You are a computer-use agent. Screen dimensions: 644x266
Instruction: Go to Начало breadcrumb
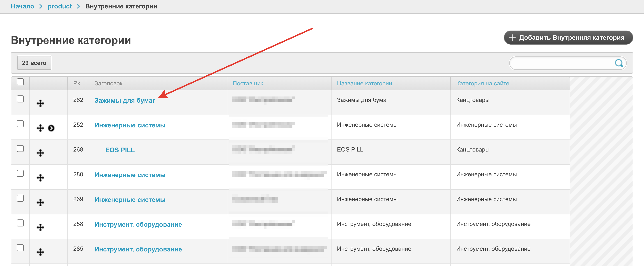22,6
